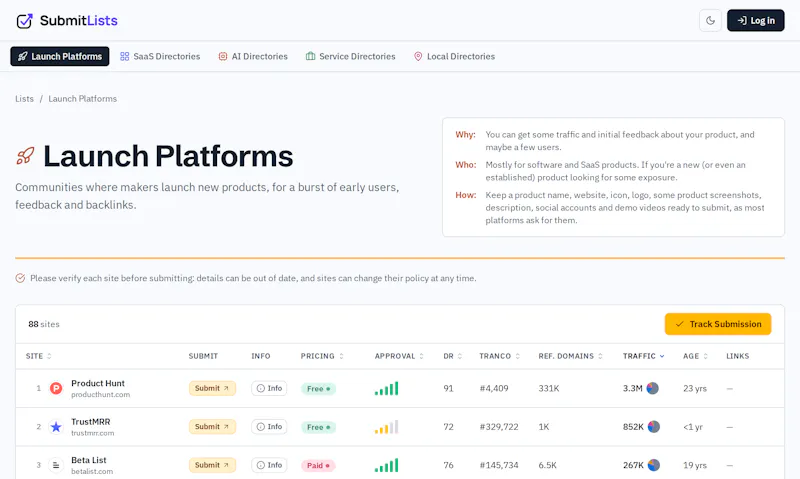The width and height of the screenshot is (800, 479).
Task: Sort table by Tranco column
Action: pyautogui.click(x=499, y=356)
